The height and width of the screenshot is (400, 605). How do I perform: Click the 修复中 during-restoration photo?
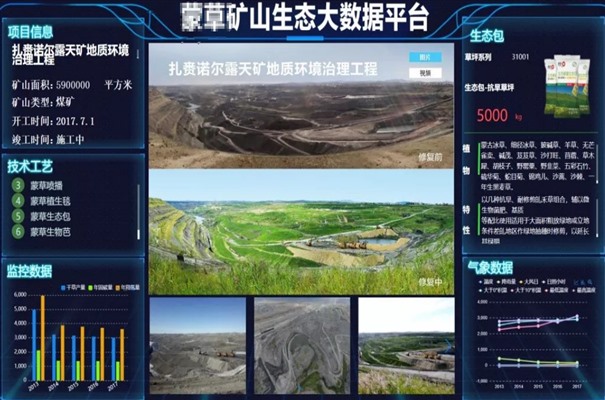301,232
